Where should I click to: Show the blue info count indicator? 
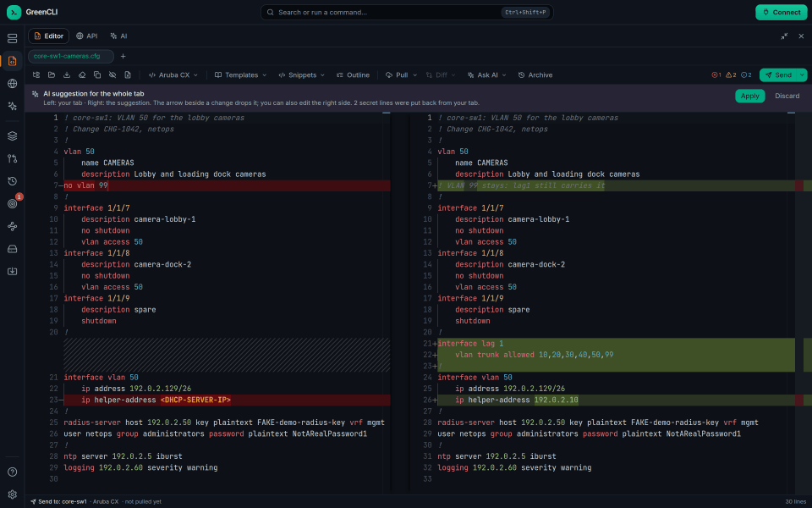(x=746, y=75)
